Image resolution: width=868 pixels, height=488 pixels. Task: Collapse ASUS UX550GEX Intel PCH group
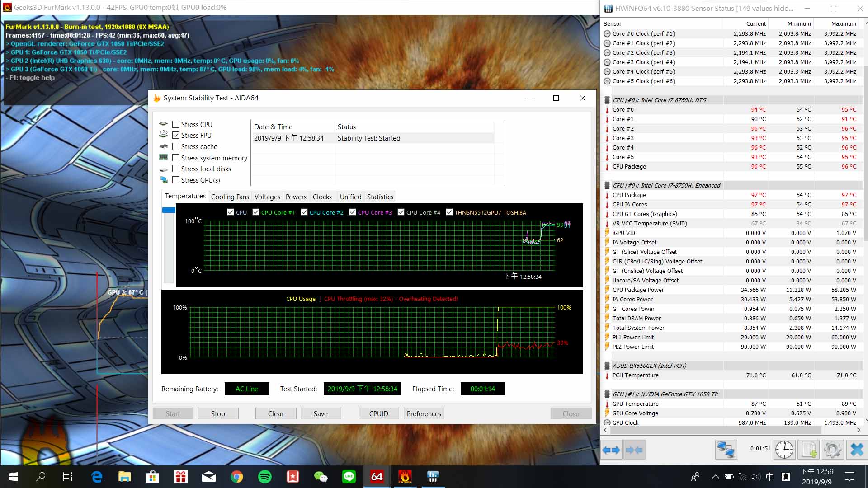point(607,366)
